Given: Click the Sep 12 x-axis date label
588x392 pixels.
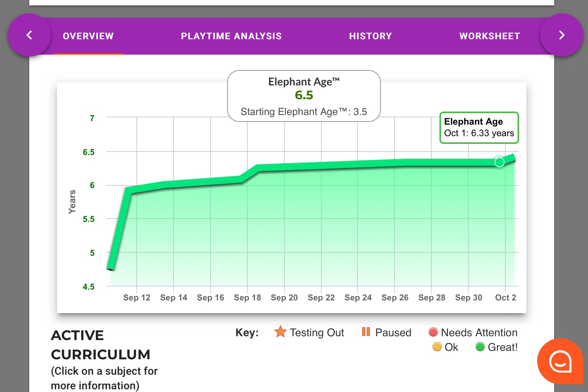Looking at the screenshot, I should 137,297.
